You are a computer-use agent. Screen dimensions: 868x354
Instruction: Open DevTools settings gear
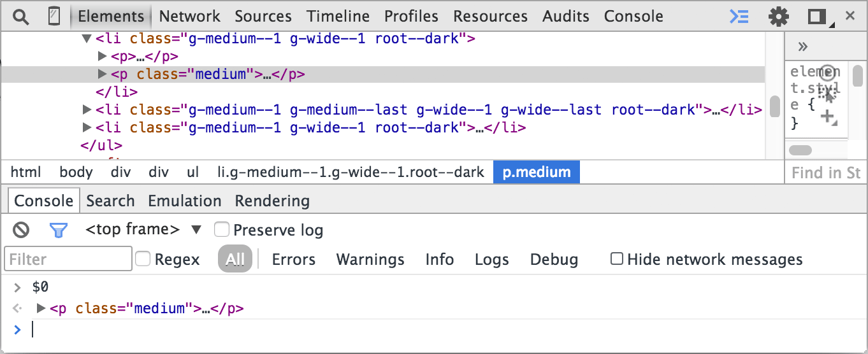[x=778, y=17]
